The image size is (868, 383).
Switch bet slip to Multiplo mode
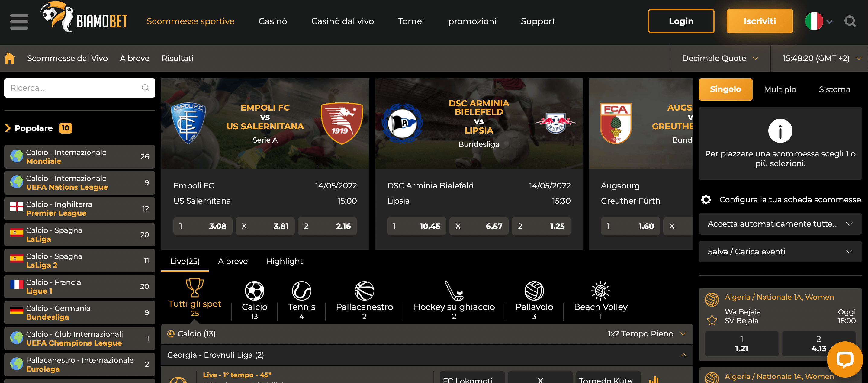[x=780, y=89]
